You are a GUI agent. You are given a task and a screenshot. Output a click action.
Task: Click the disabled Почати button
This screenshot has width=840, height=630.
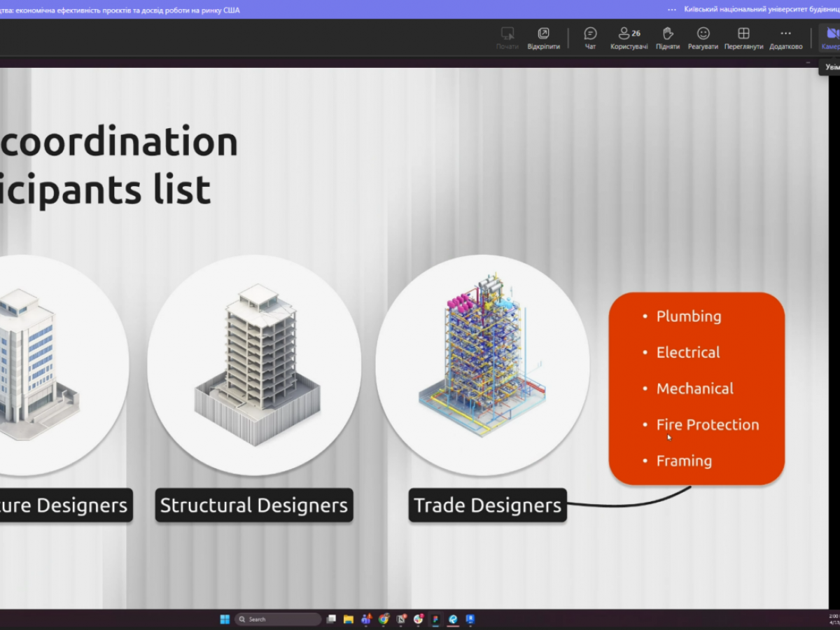pyautogui.click(x=507, y=38)
